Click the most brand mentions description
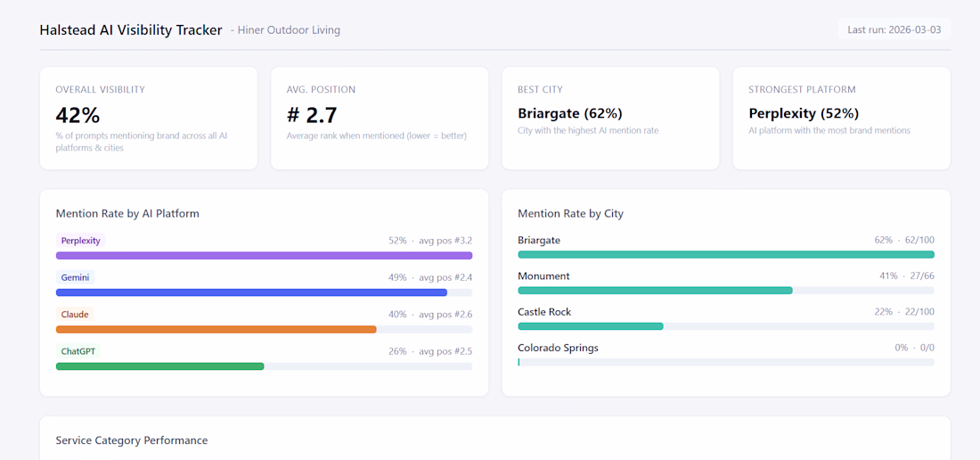The height and width of the screenshot is (460, 980). (x=829, y=131)
